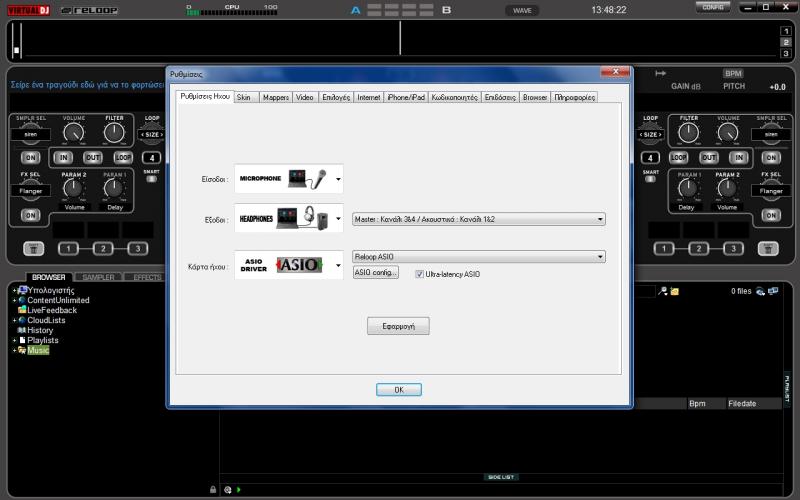Click left deck VOLUME knob
800x500 pixels.
coord(74,133)
